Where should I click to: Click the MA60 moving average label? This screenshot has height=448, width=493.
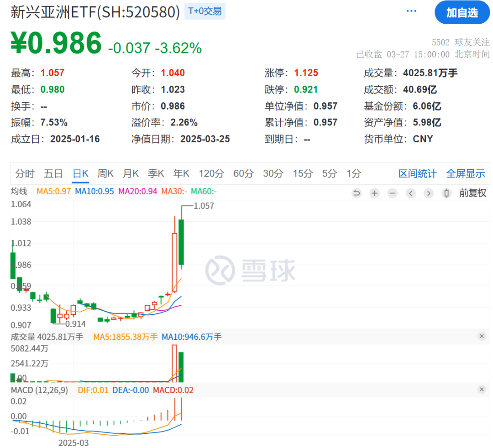tap(204, 191)
